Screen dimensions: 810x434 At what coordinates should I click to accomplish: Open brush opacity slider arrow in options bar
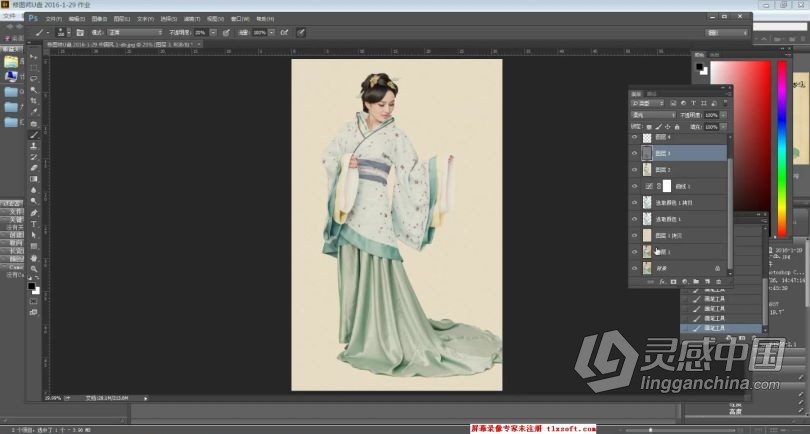212,33
